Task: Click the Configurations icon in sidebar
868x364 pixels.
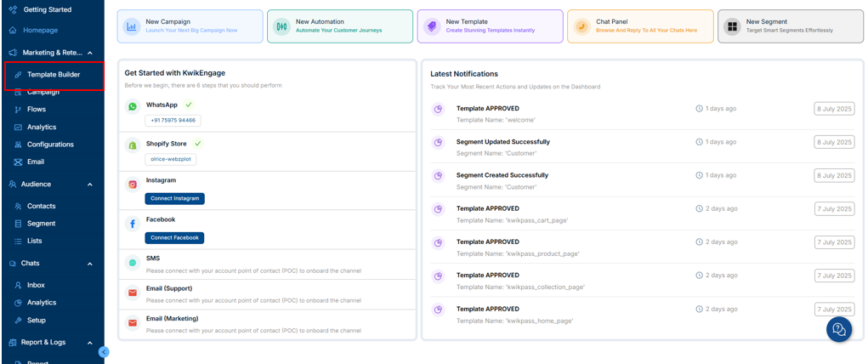Action: click(18, 145)
